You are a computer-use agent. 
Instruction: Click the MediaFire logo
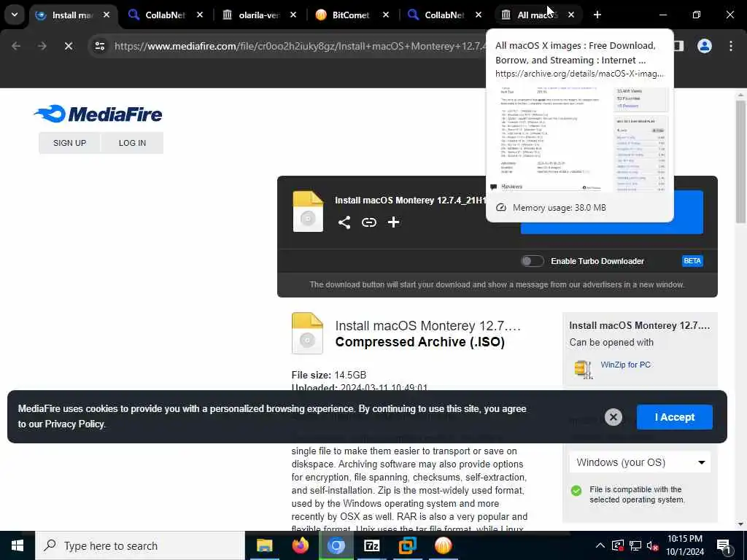click(98, 114)
